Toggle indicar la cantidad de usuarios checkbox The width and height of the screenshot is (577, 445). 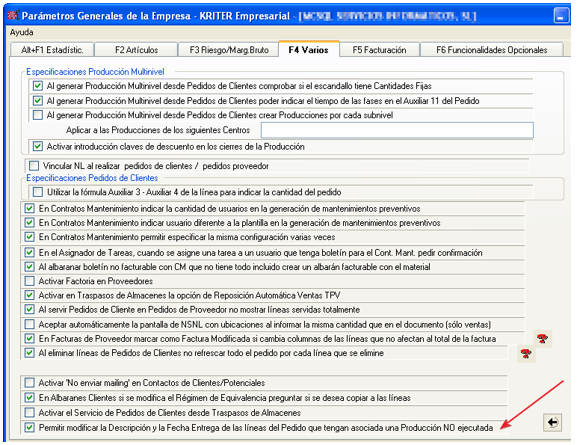tap(29, 209)
